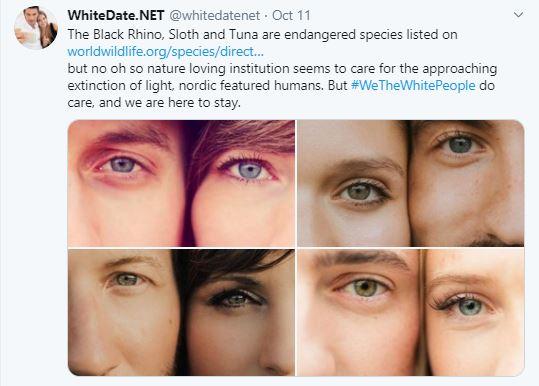Open the top-left photo with blue eyes
539x386 pixels.
(x=181, y=183)
